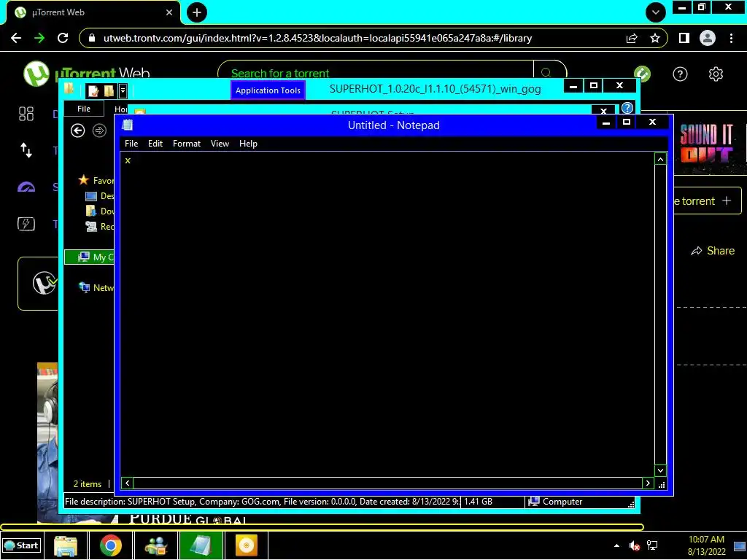This screenshot has height=560, width=747.
Task: Select Favorites in Explorer navigation pane
Action: [x=97, y=180]
